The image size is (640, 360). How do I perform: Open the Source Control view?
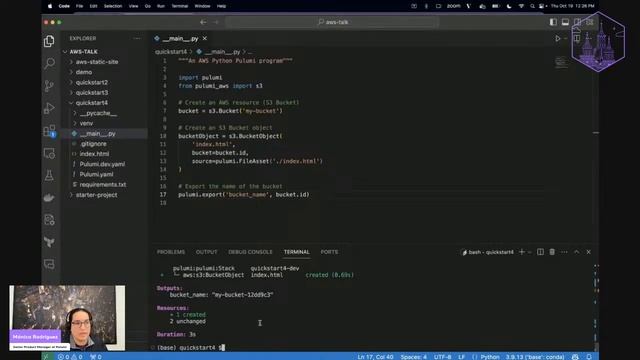pyautogui.click(x=49, y=86)
